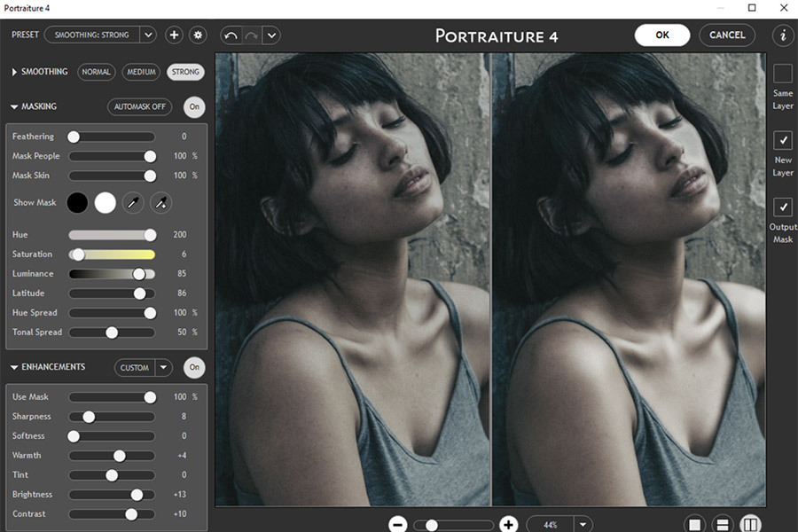Switch to horizontal split preview icon
The width and height of the screenshot is (798, 532).
click(722, 524)
